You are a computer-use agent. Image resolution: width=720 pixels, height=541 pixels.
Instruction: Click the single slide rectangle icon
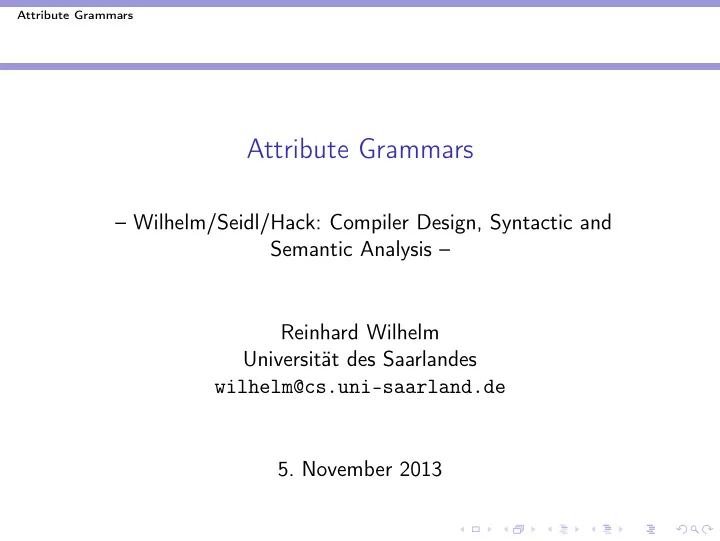[476, 529]
